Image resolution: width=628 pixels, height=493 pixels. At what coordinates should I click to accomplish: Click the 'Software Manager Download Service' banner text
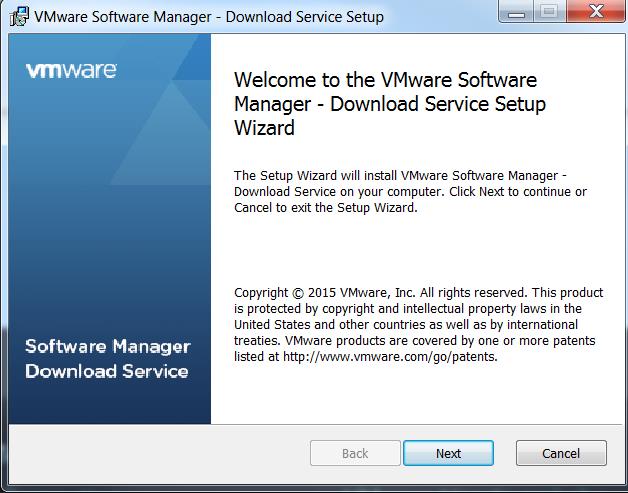pyautogui.click(x=108, y=359)
